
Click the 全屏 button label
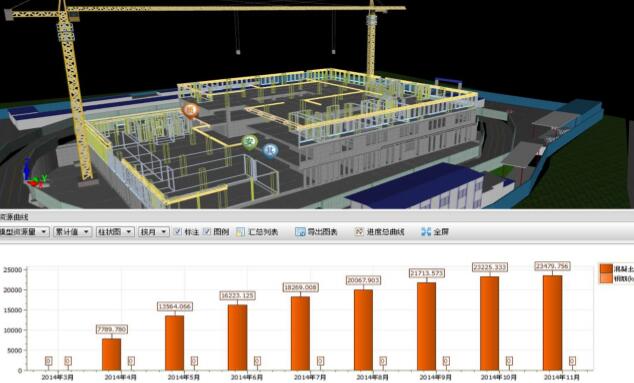pyautogui.click(x=441, y=232)
